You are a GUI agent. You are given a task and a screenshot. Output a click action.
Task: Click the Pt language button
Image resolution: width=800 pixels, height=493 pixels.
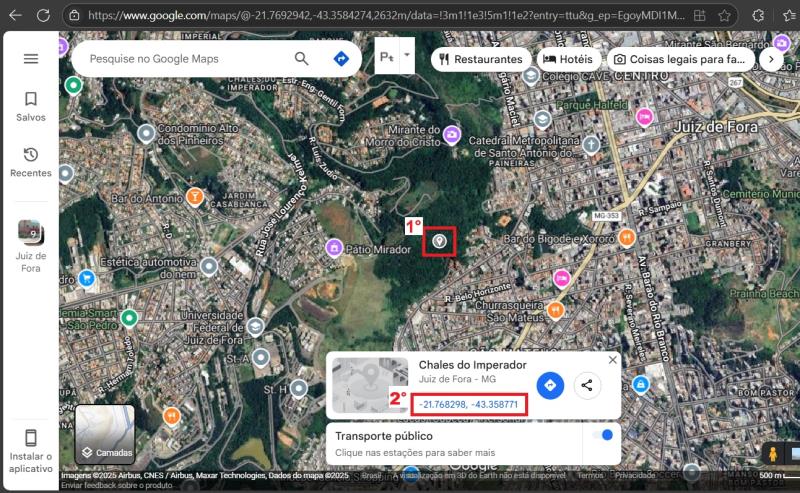click(x=387, y=56)
